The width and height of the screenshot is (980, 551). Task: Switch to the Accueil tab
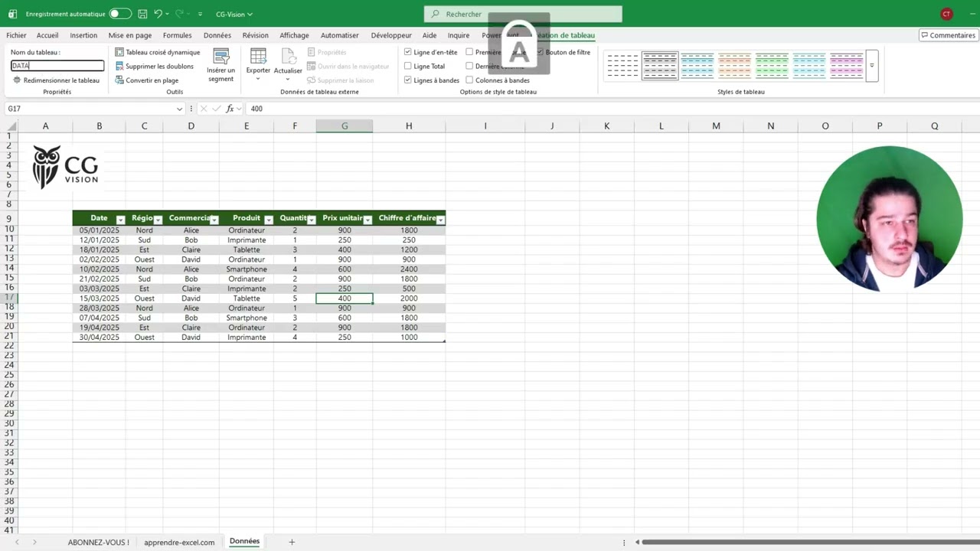[47, 35]
